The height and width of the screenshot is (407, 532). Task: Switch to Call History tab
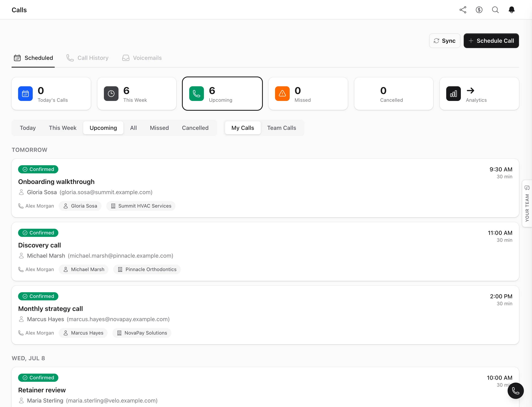click(x=87, y=58)
